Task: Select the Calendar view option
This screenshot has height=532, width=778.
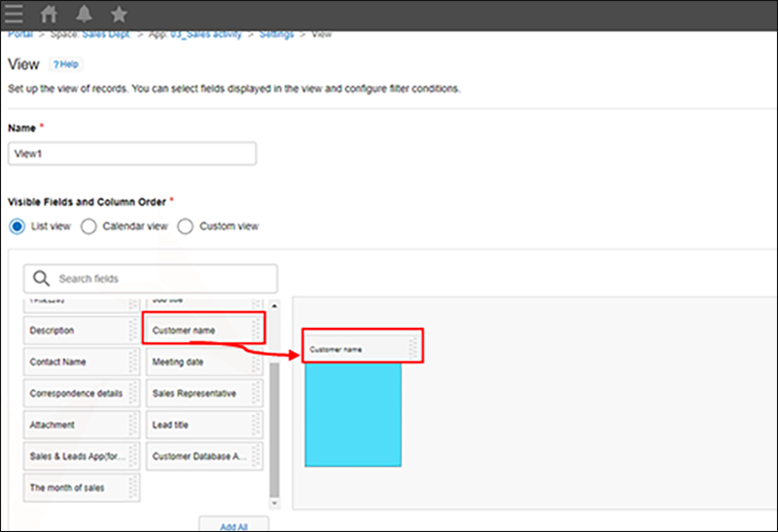Action: click(x=88, y=227)
